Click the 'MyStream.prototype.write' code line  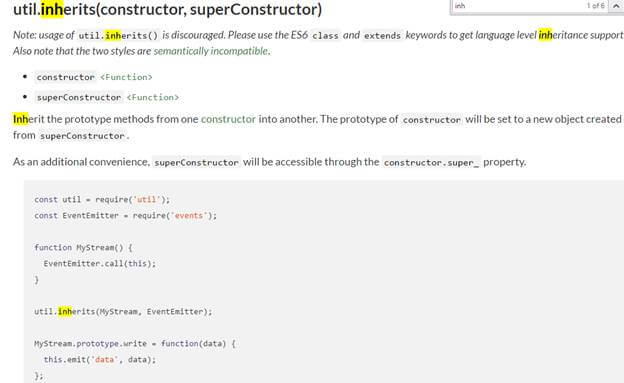tap(135, 344)
